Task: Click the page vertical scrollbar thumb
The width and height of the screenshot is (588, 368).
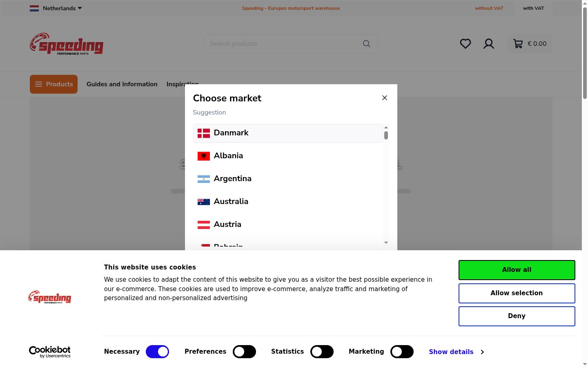Action: click(x=585, y=53)
